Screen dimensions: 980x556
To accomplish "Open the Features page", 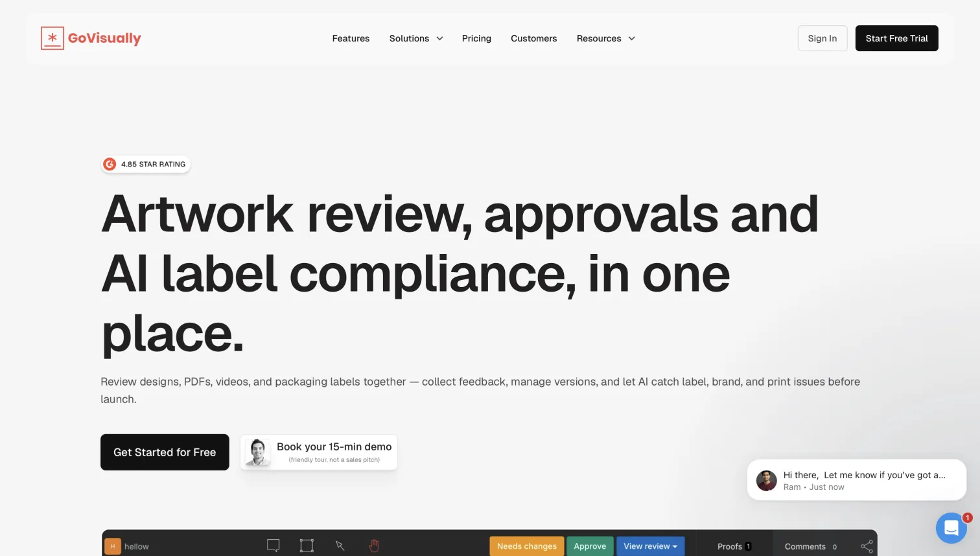I will point(351,38).
